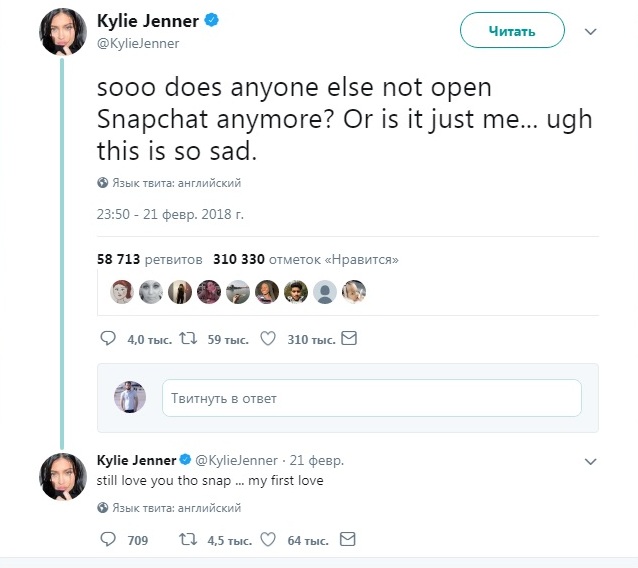Click the direct message envelope on the main tweet
This screenshot has height=568, width=638.
[349, 339]
